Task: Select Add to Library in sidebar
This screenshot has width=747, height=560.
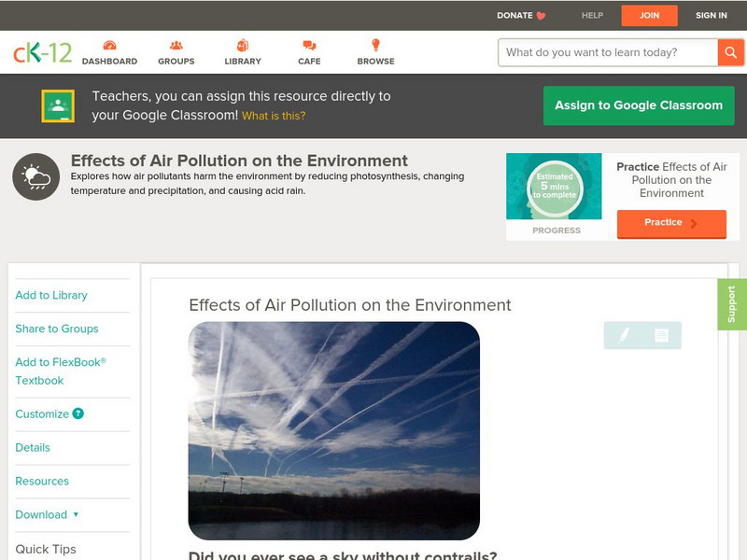Action: [51, 295]
